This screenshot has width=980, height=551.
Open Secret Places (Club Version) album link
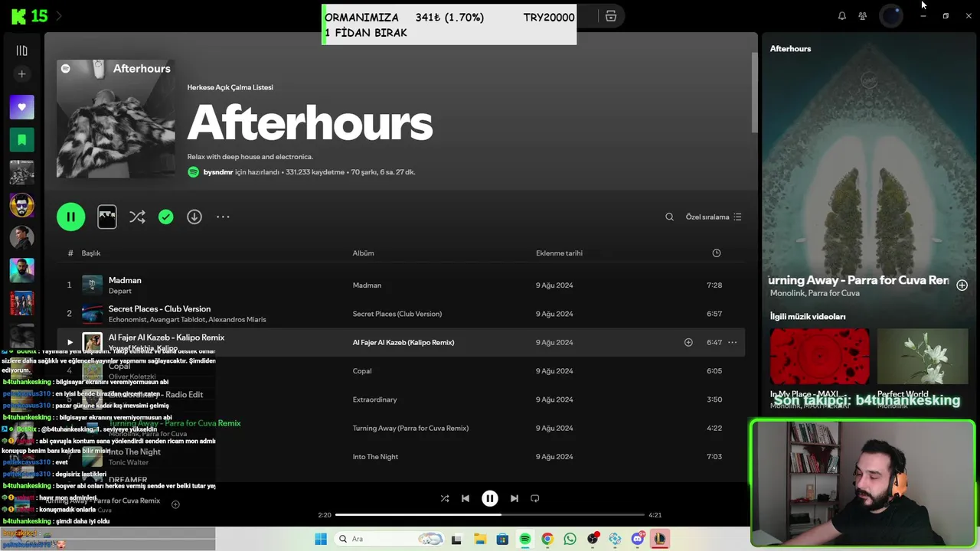tap(397, 314)
